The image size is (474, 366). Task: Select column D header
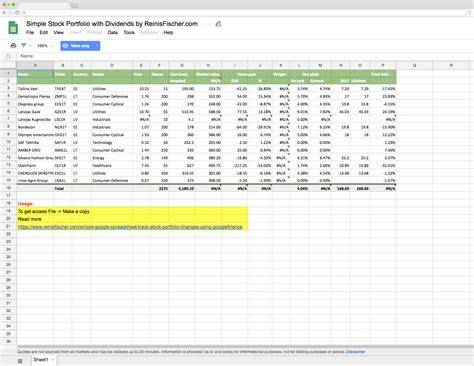tap(112, 66)
